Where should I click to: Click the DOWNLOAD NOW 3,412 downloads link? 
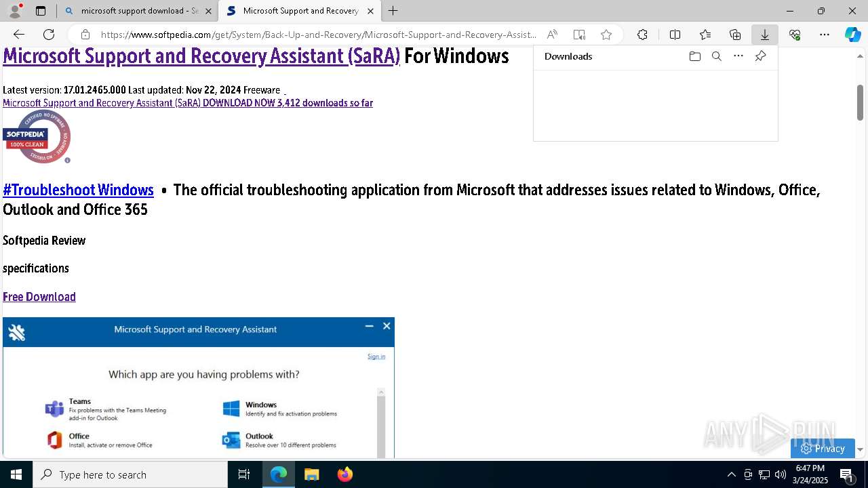288,103
